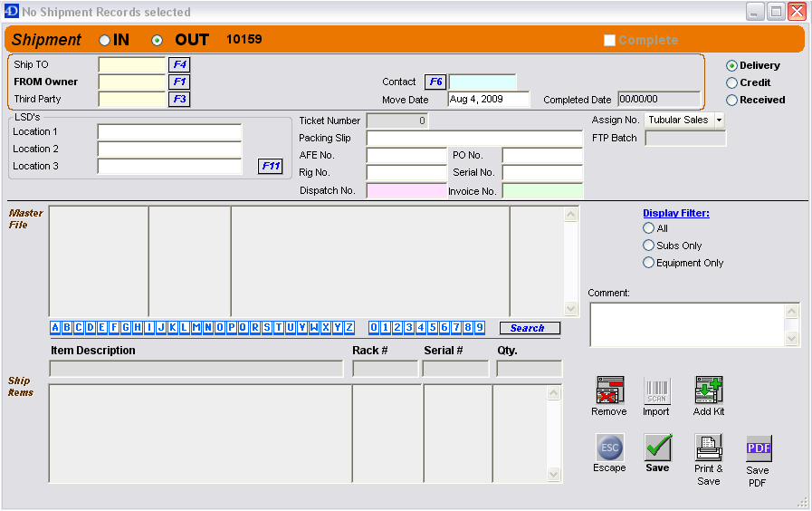Tick the Complete checkbox

coord(609,41)
